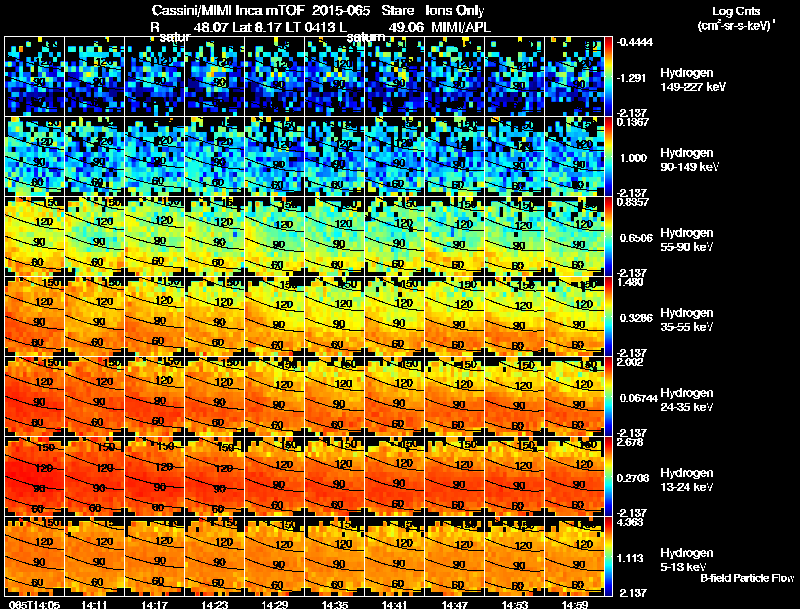Click the '1.480' colorbar value
Image resolution: width=800 pixels, height=609 pixels.
(x=630, y=282)
